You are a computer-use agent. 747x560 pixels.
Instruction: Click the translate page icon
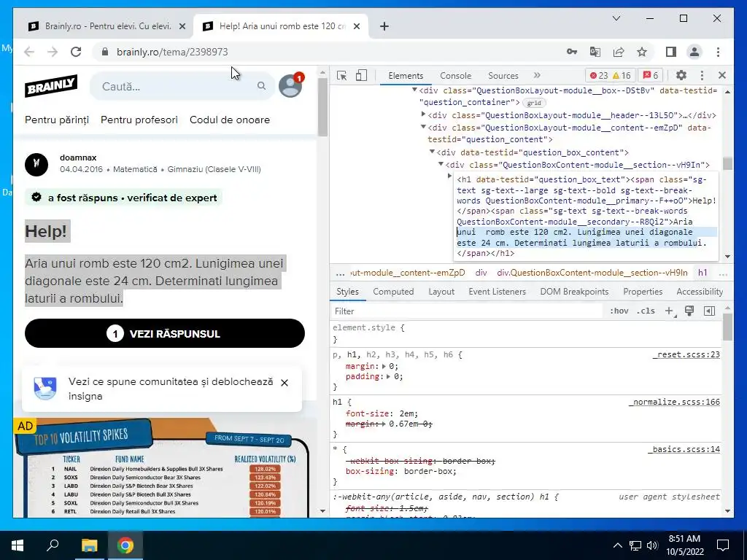coord(595,52)
